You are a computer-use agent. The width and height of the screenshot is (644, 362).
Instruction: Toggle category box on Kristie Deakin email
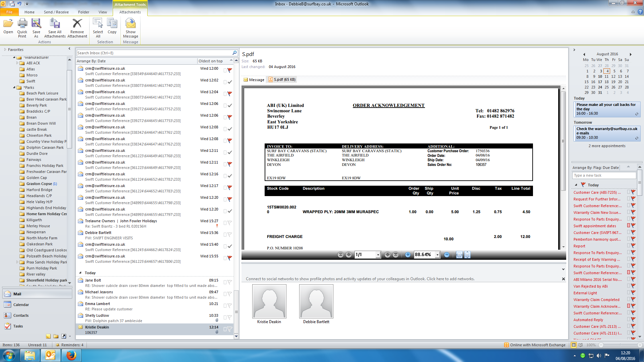click(x=225, y=329)
